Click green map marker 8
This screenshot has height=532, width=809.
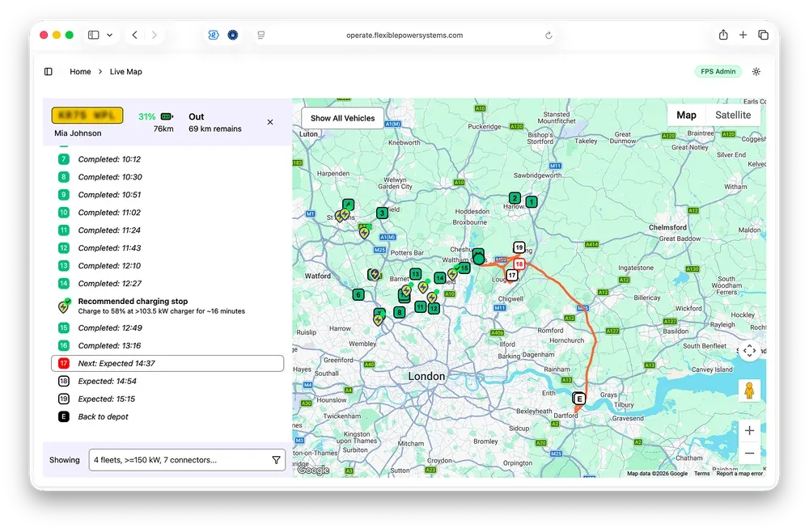coord(399,312)
